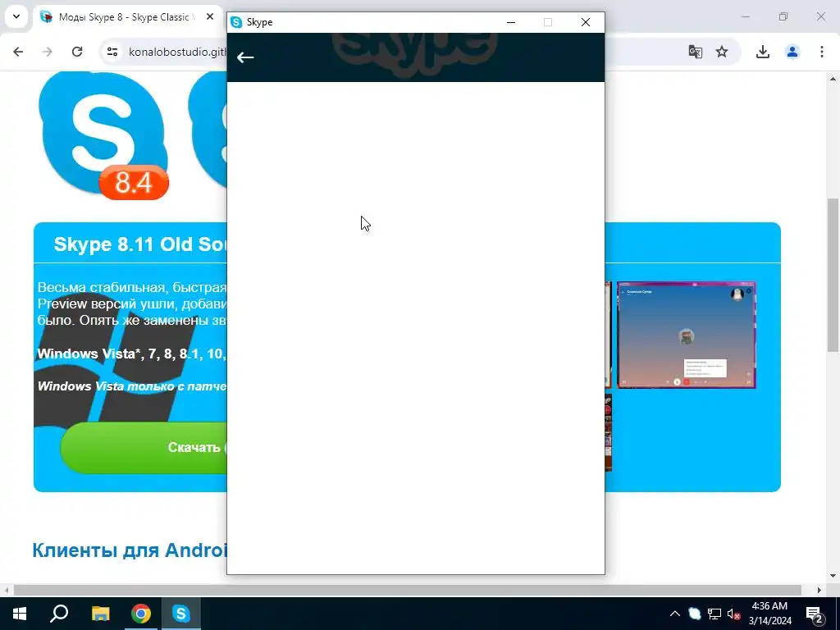Click 'Весьма стабильная, быстрая' description text
Screen dimensions: 840x630
tap(132, 288)
